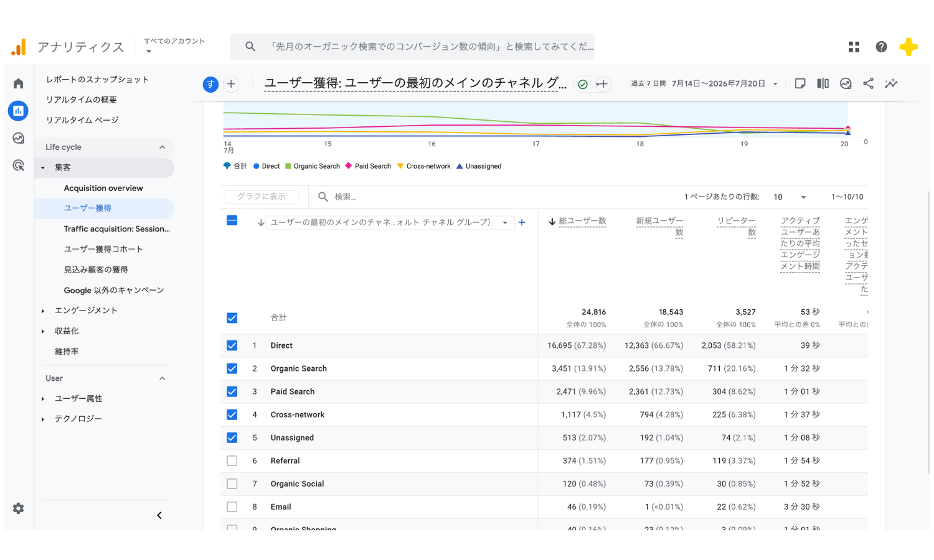934x560 pixels.
Task: Click the Analytics logo
Action: point(19,47)
